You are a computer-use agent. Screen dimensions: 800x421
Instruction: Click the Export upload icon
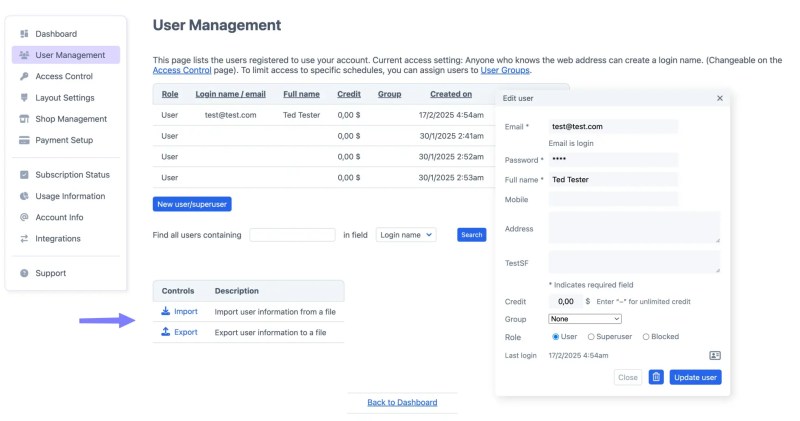coord(165,332)
